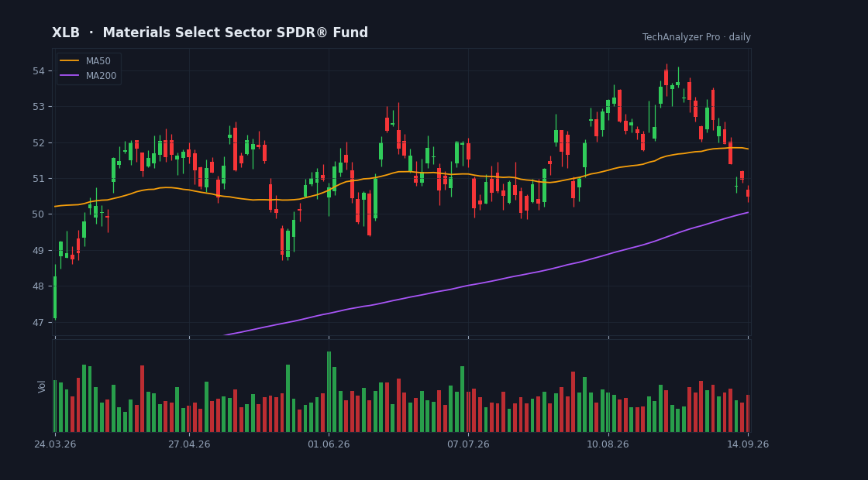Click the 27.04.26 date label
The image size is (868, 480).
189,444
